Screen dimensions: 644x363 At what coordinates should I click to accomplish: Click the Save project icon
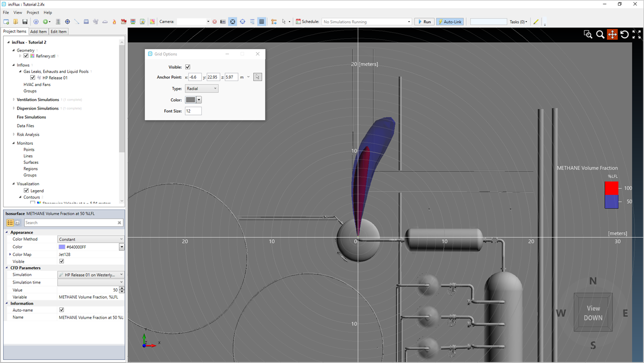25,22
